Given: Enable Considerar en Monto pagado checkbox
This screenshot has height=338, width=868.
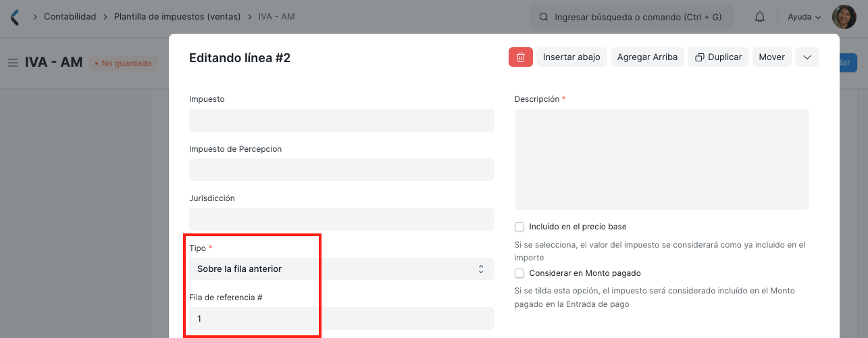Looking at the screenshot, I should coord(519,273).
